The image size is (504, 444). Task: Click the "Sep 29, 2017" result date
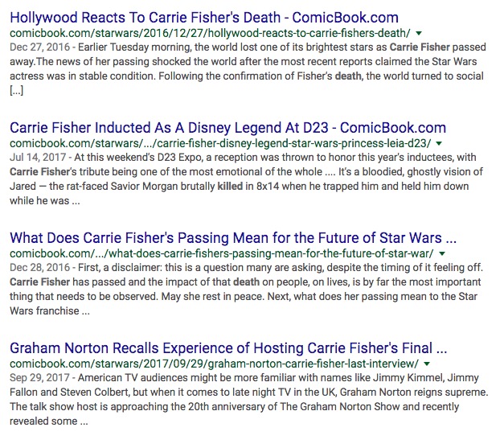[x=36, y=380]
